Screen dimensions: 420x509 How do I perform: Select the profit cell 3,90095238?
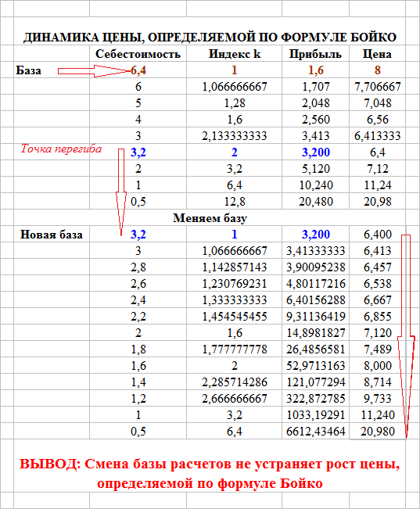coord(315,267)
